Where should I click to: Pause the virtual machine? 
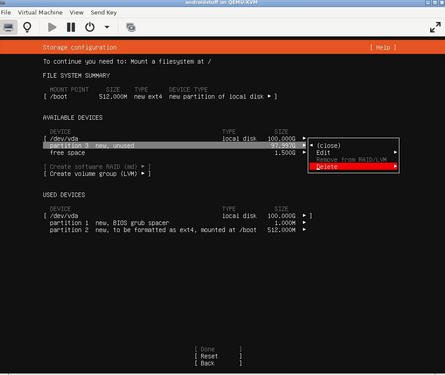pyautogui.click(x=71, y=27)
